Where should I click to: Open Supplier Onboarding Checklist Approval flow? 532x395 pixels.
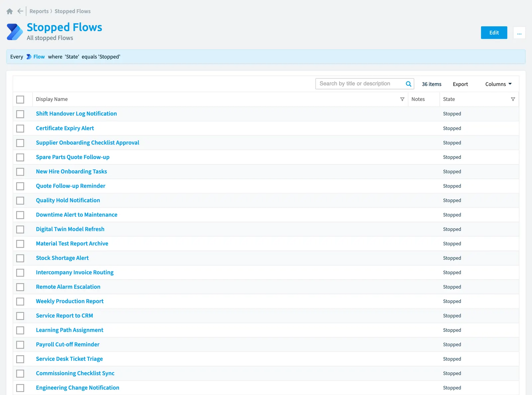click(x=87, y=143)
